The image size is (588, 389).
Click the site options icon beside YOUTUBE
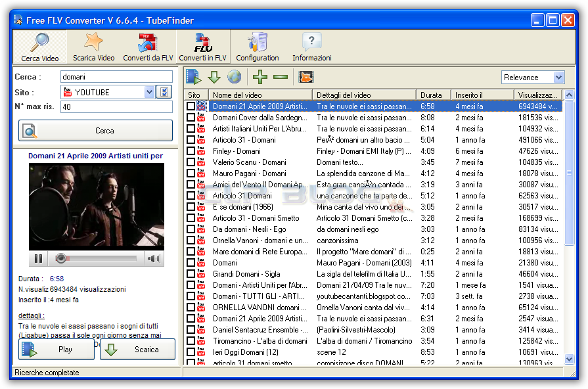click(x=164, y=92)
